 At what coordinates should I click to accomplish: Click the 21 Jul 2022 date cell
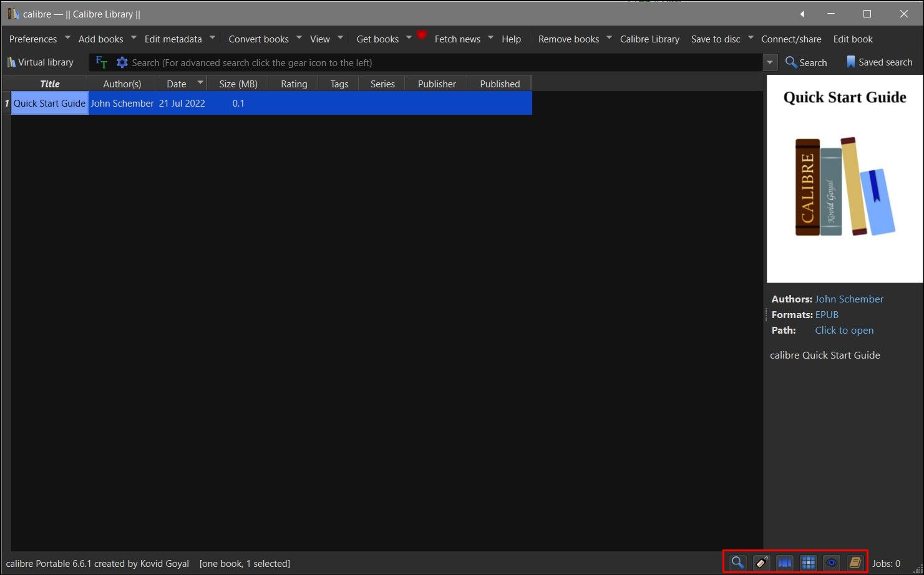pyautogui.click(x=182, y=103)
